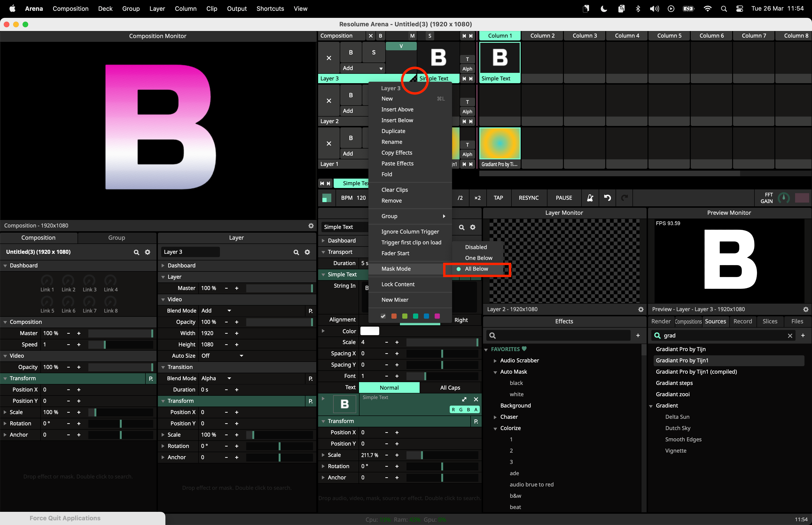This screenshot has height=525, width=812.
Task: Open Composition Monitor settings gear
Action: tap(311, 226)
